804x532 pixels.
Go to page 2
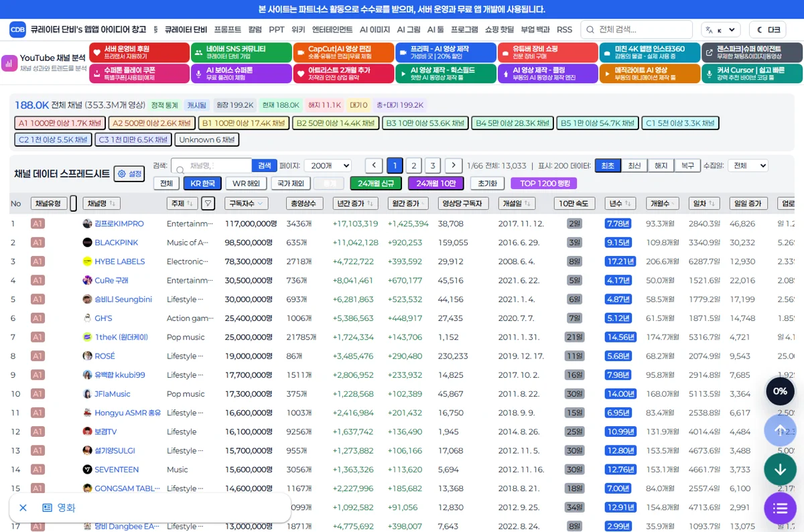pos(414,165)
